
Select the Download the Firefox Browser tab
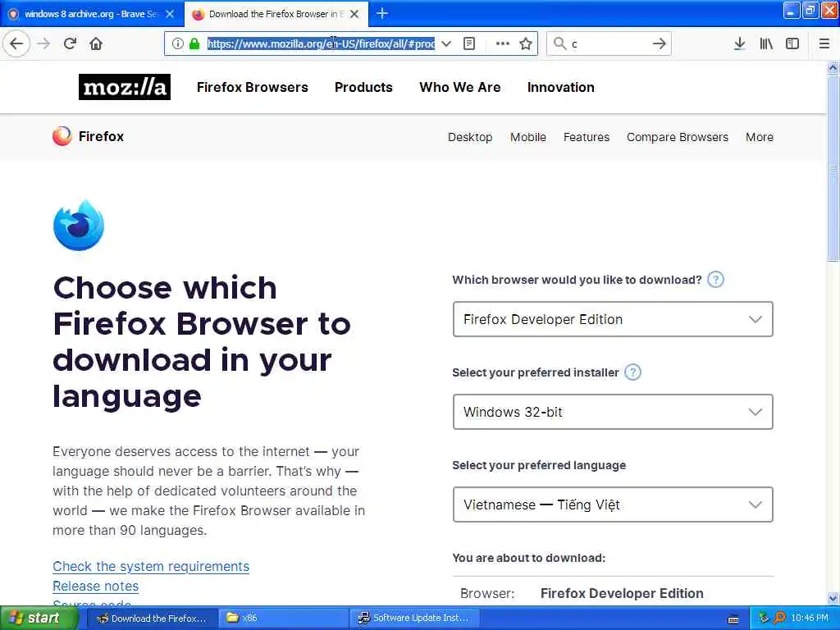pyautogui.click(x=276, y=14)
